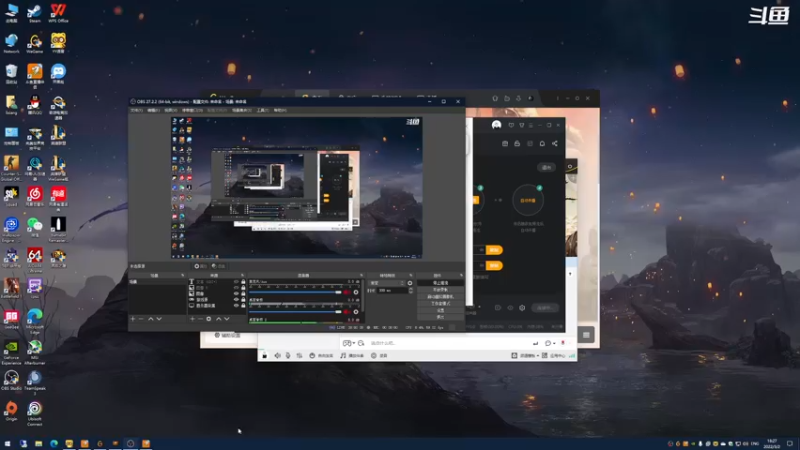Hide the display capture source in OBS
Screen dimensions: 800x450
[236, 306]
